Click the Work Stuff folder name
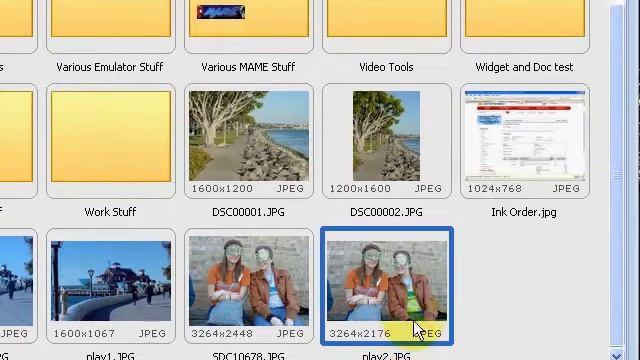The height and width of the screenshot is (360, 640). point(110,212)
